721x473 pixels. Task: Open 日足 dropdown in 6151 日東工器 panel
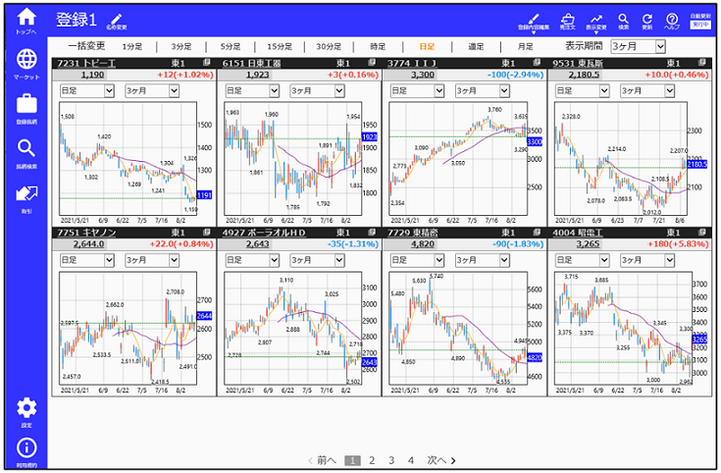click(252, 91)
